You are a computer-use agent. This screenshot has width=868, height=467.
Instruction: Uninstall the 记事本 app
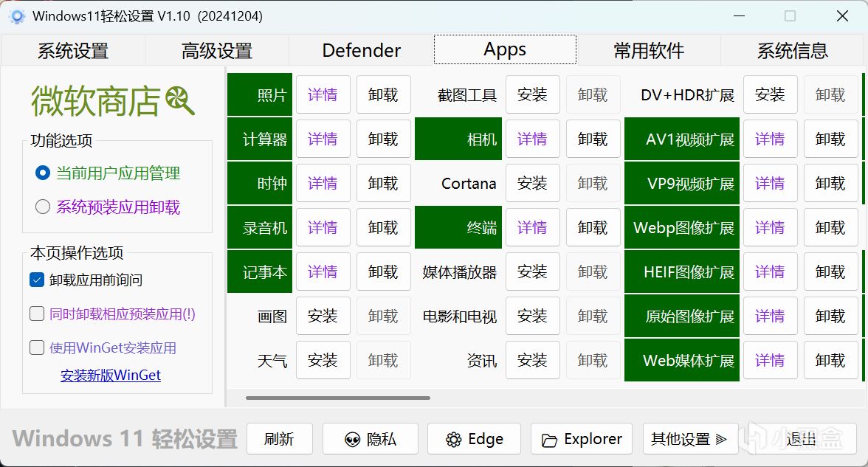(x=383, y=271)
